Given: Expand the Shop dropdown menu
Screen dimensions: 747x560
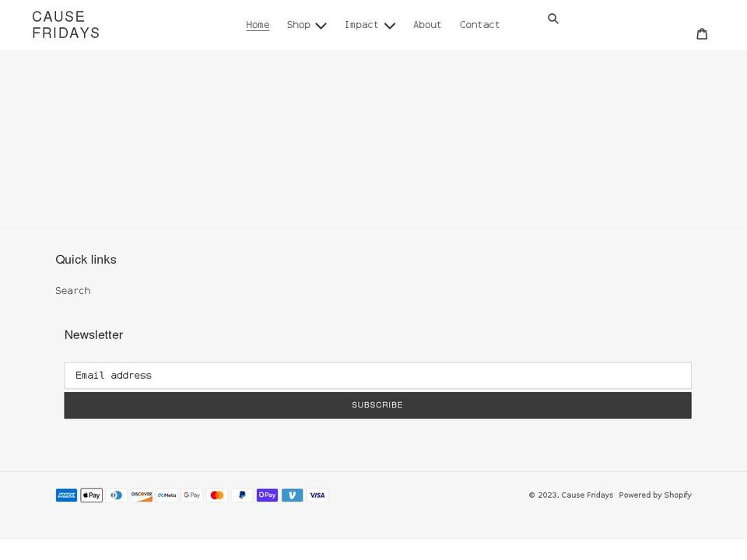Looking at the screenshot, I should coord(307,25).
